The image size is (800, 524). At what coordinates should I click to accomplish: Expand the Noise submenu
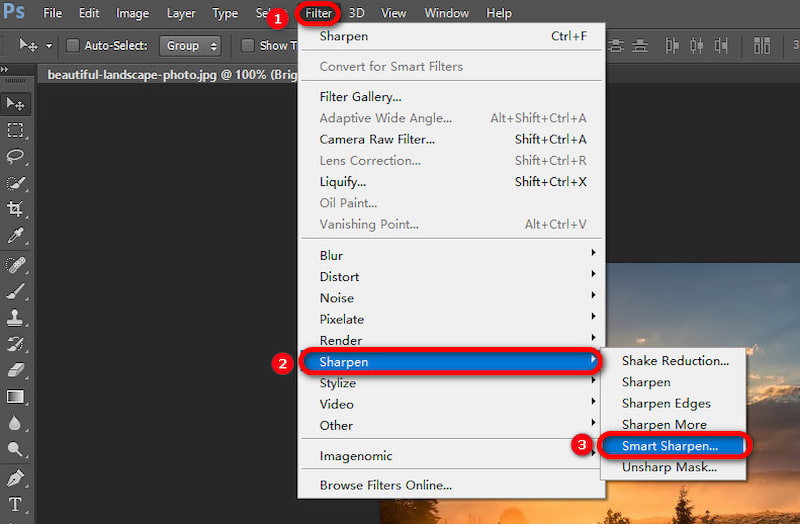tap(452, 297)
